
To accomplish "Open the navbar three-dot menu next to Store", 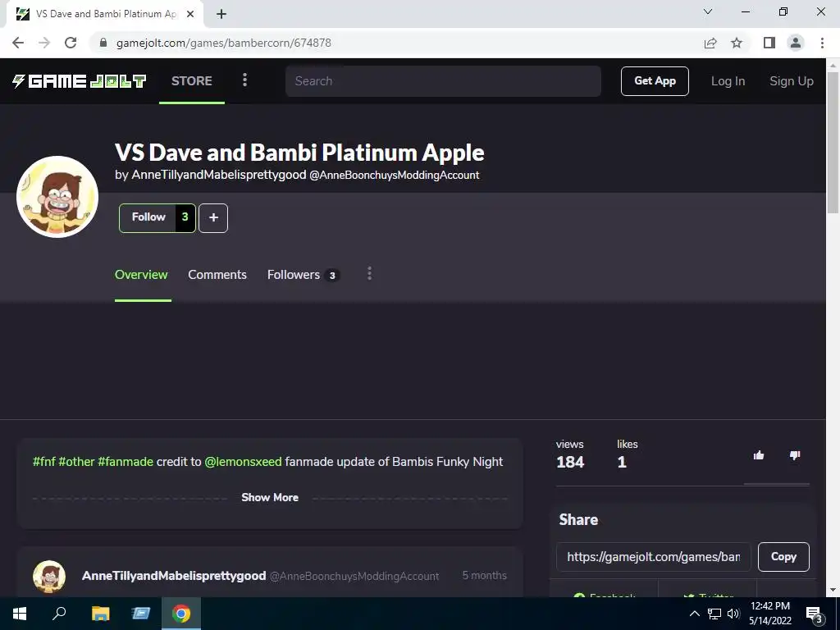I will pyautogui.click(x=244, y=80).
